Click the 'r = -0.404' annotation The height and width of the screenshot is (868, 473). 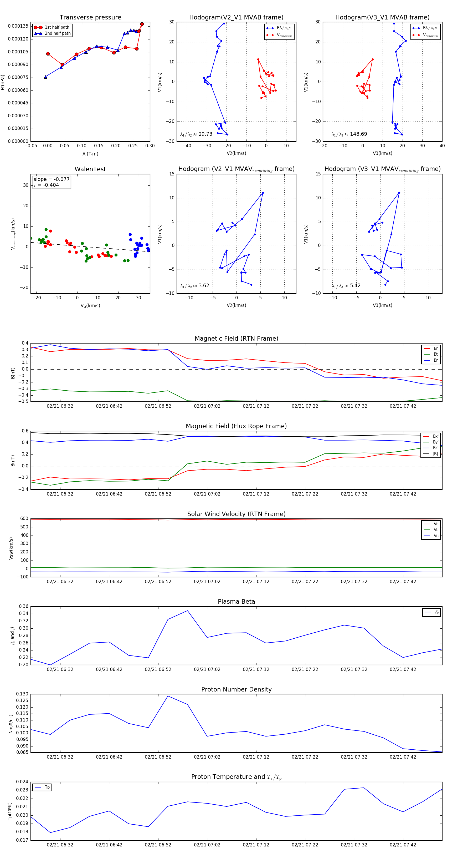[47, 185]
